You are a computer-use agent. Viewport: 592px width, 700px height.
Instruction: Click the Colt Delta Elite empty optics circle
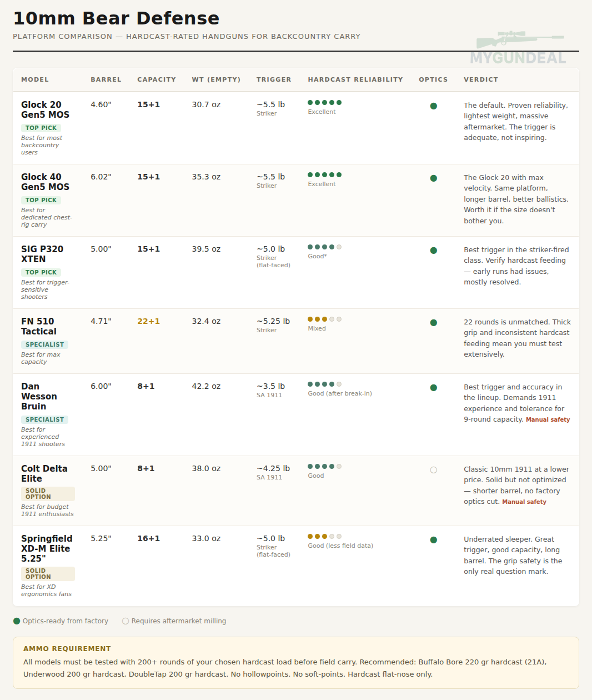pyautogui.click(x=434, y=470)
